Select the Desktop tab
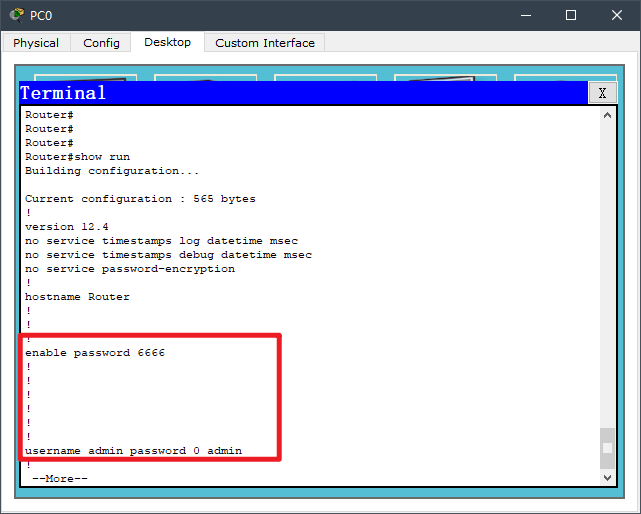This screenshot has height=514, width=641. pyautogui.click(x=167, y=42)
